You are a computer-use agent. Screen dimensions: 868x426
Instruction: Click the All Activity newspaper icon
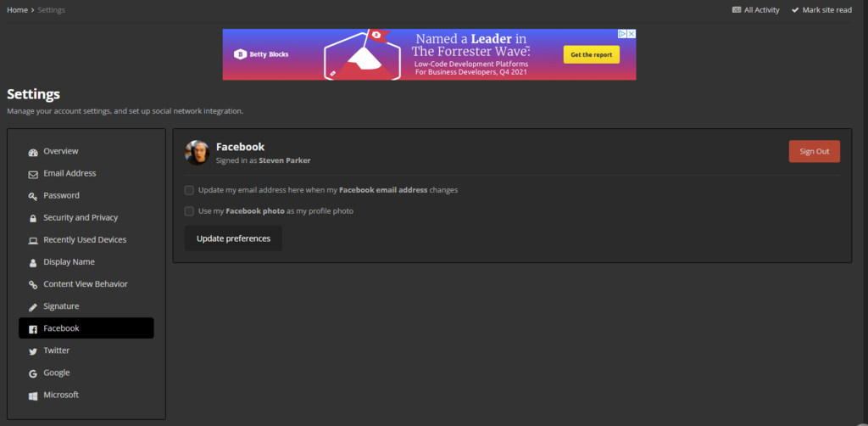(737, 10)
